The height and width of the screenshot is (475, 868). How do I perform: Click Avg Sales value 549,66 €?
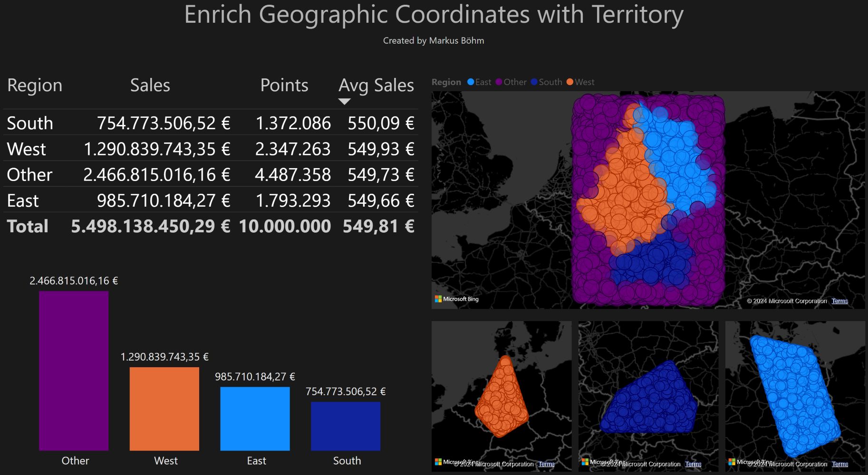[381, 200]
